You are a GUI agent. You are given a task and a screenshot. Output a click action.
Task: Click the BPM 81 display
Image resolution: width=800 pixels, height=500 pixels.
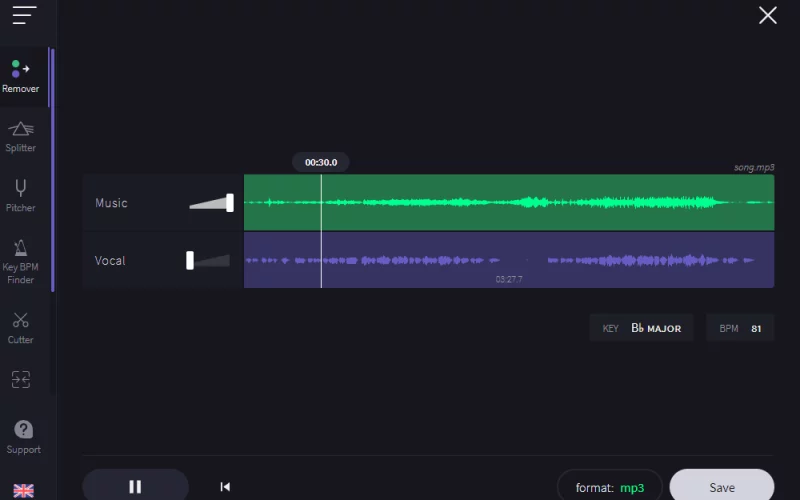point(740,328)
